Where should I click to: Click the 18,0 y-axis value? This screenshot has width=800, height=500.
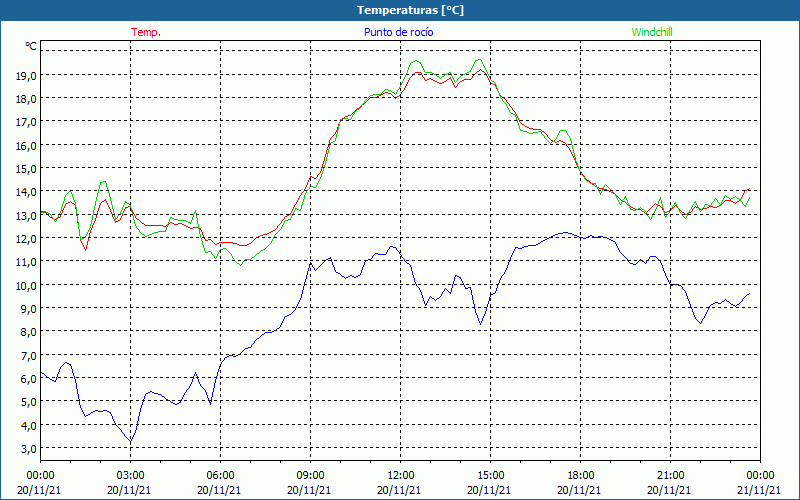click(27, 99)
